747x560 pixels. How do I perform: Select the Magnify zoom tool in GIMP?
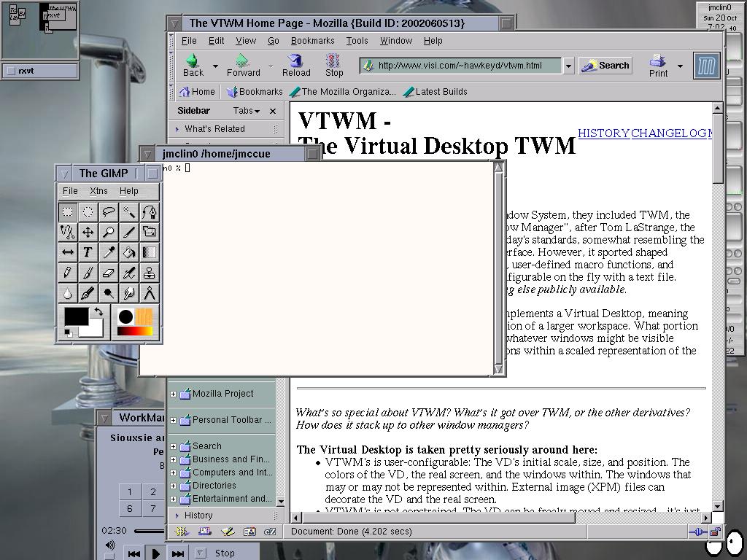(x=109, y=232)
